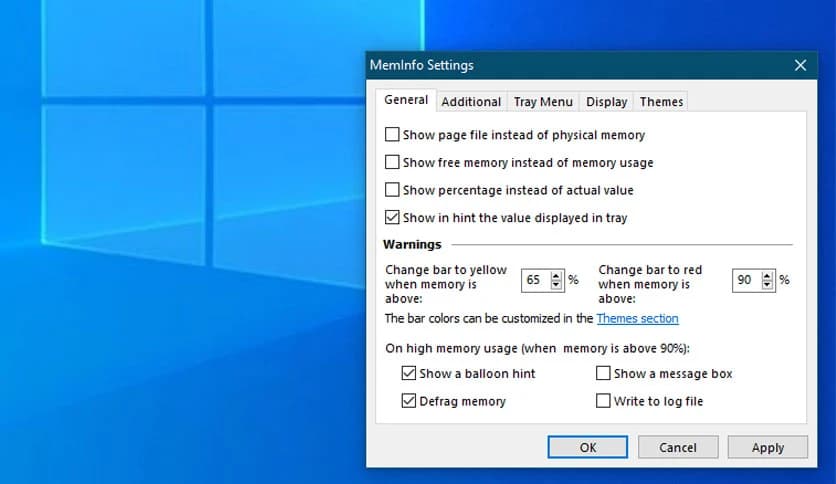
Task: Open the Themes tab
Action: [x=661, y=102]
